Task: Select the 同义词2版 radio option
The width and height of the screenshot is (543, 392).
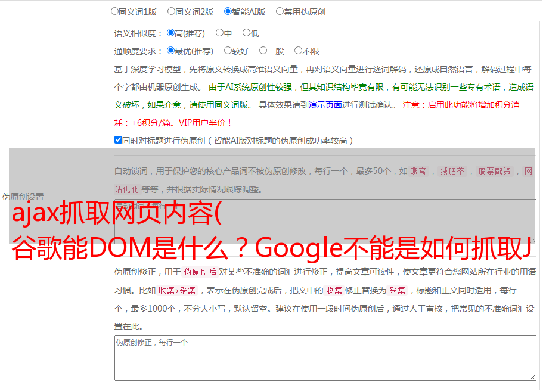Action: 171,11
